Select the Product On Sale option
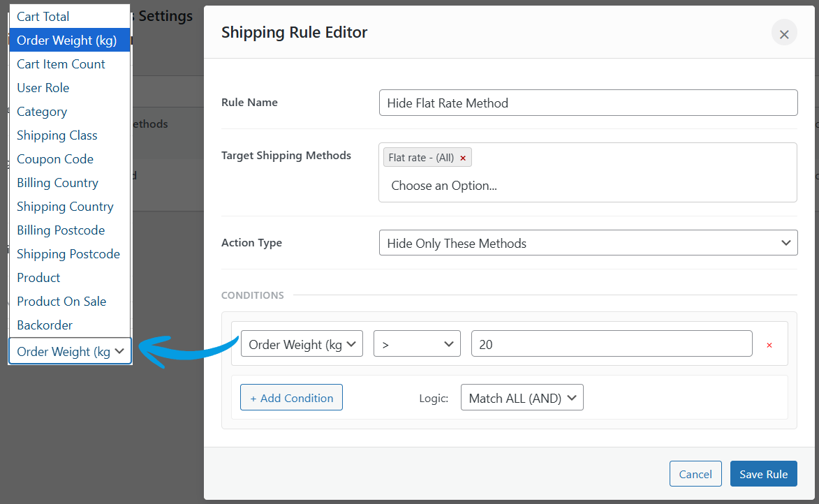 pos(61,302)
